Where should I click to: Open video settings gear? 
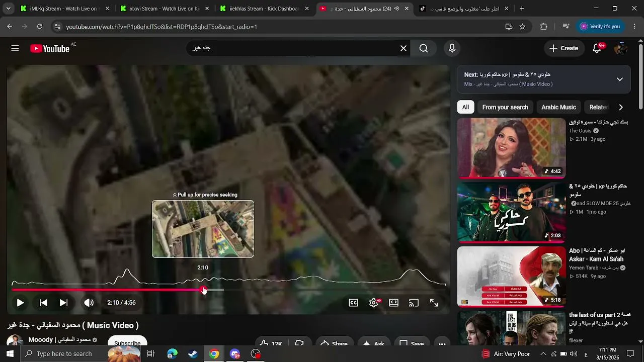(x=374, y=303)
